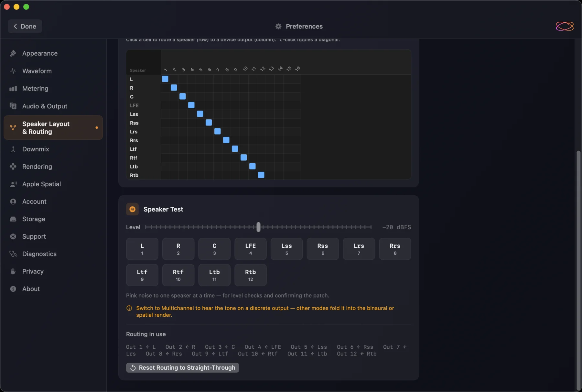Viewport: 582px width, 392px height.
Task: Reset Routing to Straight-Through
Action: [182, 368]
